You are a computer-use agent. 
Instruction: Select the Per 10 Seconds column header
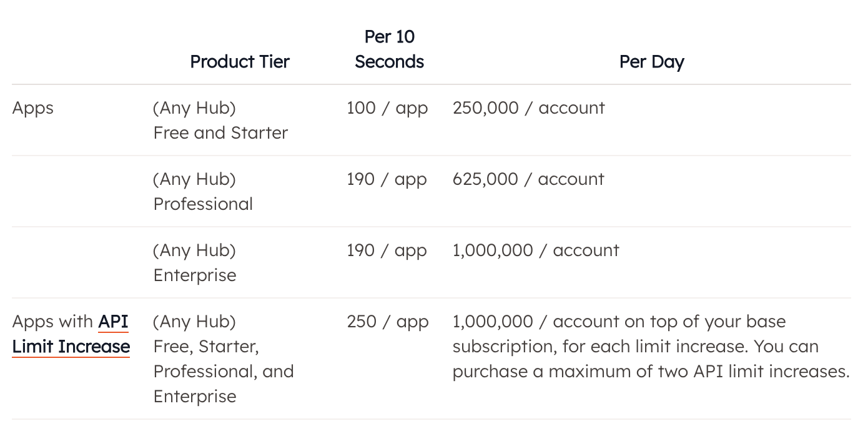point(389,49)
